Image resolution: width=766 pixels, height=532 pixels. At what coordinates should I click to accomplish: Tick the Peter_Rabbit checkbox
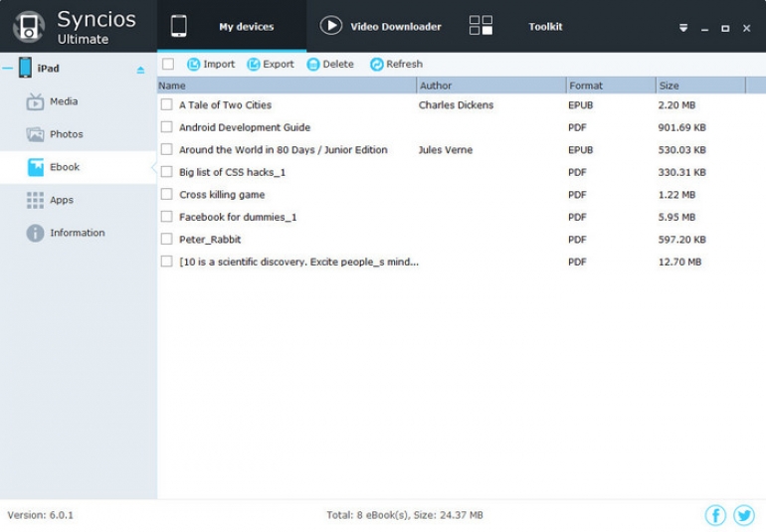coord(167,240)
